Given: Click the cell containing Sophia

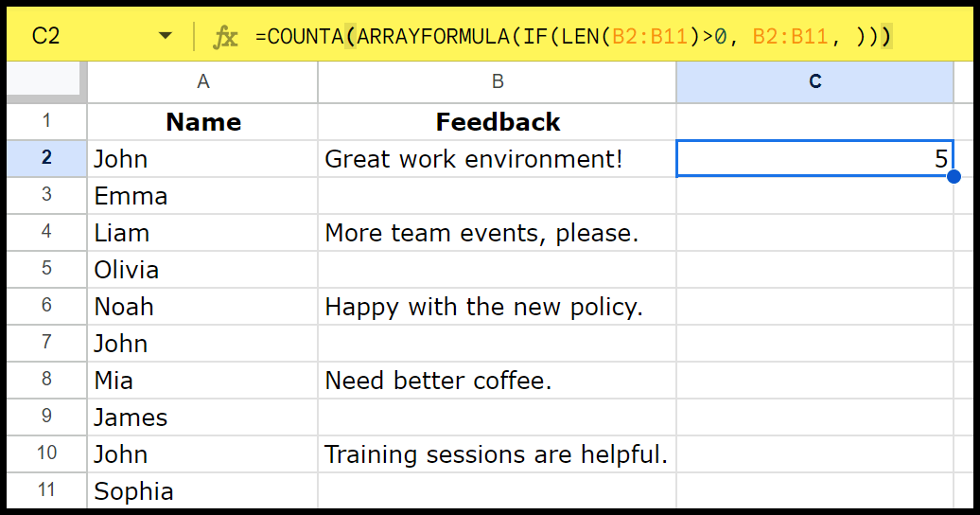Looking at the screenshot, I should [x=202, y=490].
